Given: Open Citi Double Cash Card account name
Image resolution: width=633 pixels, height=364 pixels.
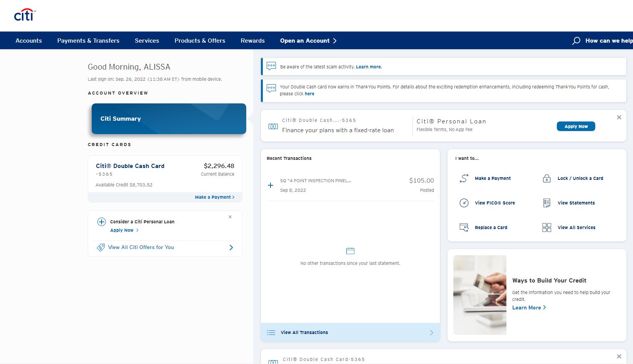Looking at the screenshot, I should (x=130, y=166).
